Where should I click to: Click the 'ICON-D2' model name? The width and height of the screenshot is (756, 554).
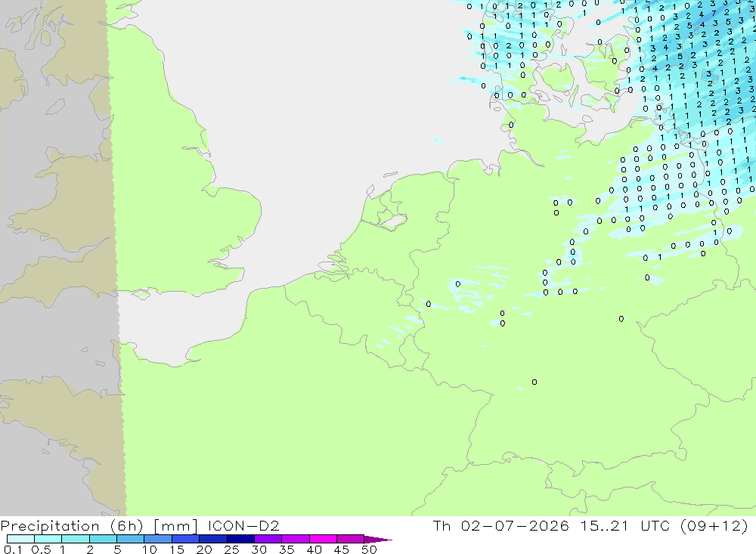(243, 525)
